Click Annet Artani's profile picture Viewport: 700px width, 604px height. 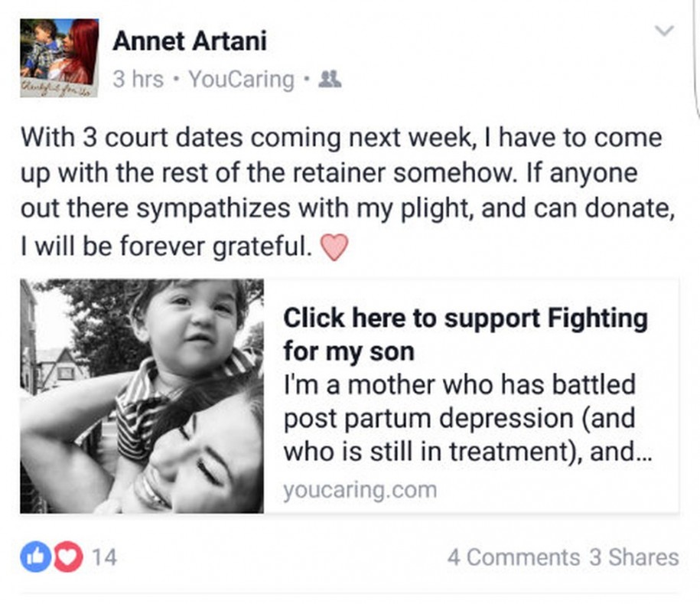pos(59,52)
